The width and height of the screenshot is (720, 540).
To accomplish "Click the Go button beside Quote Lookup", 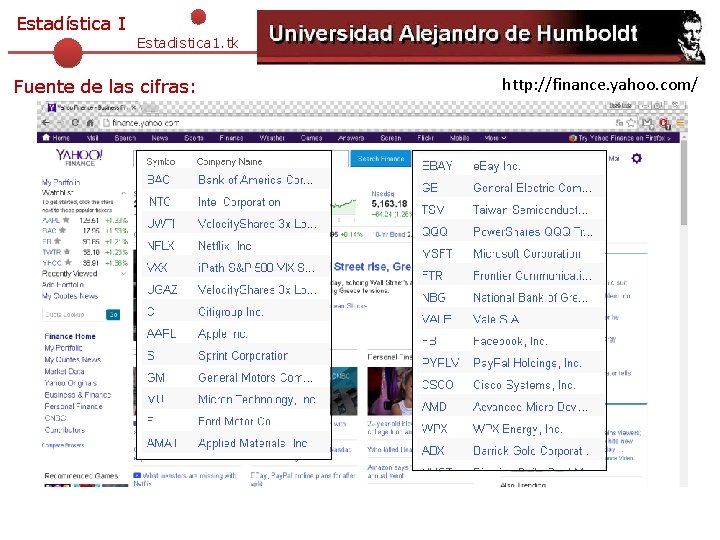I will pyautogui.click(x=113, y=315).
